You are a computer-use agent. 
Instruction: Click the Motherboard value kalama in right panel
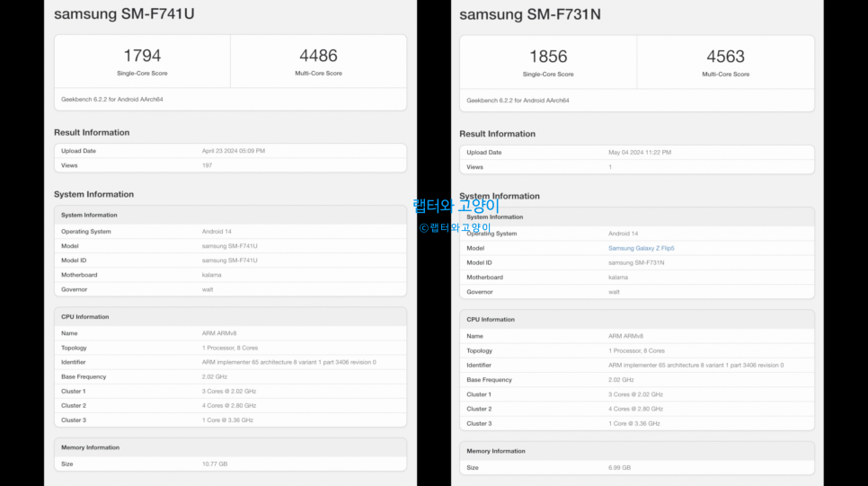[x=618, y=278]
